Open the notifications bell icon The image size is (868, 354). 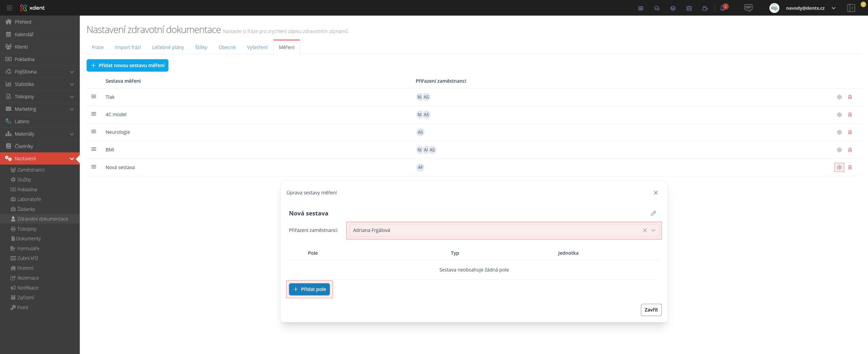coord(723,8)
